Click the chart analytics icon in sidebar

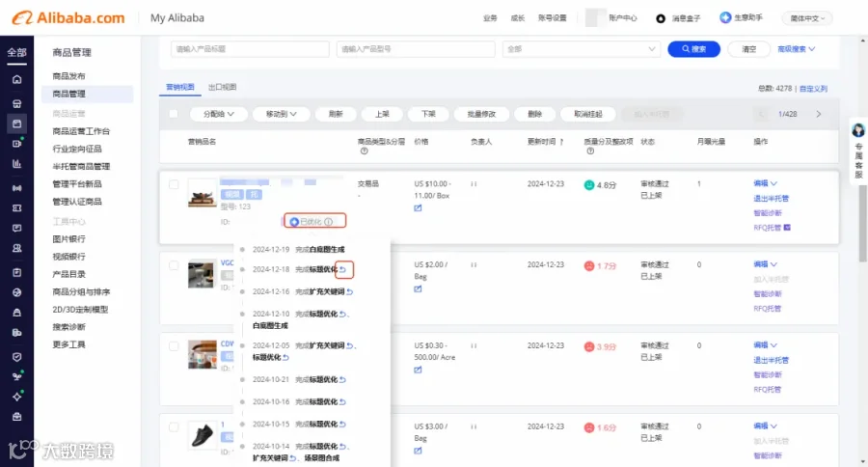pos(16,163)
